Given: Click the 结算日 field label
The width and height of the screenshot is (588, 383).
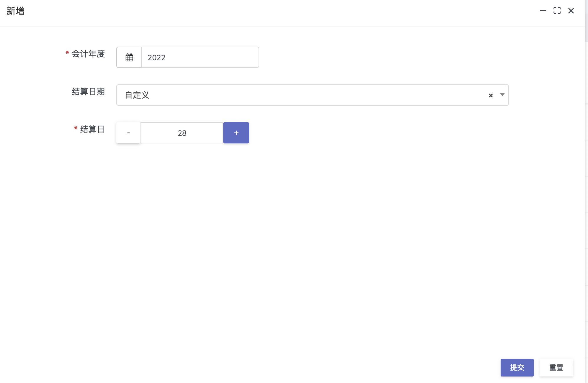Looking at the screenshot, I should click(x=92, y=129).
